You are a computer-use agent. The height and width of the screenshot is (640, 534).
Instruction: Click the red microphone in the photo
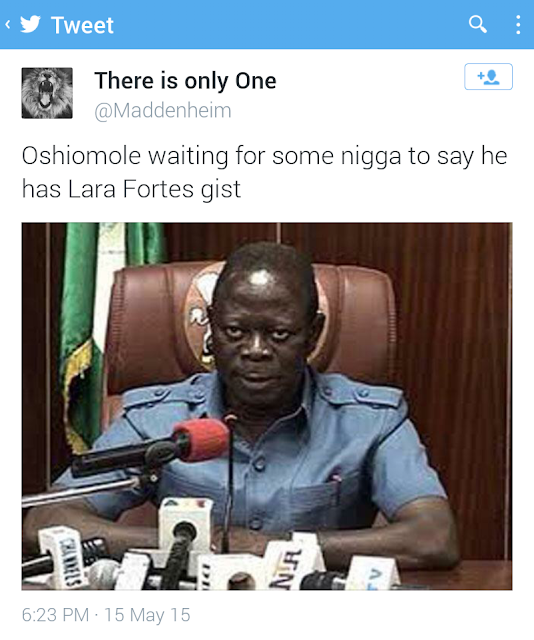click(201, 441)
